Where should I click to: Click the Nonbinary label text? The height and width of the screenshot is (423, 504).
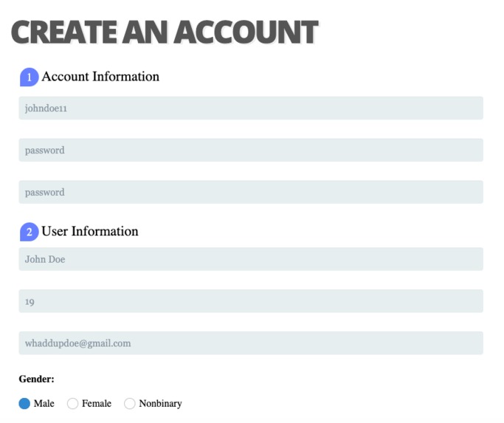[x=160, y=404]
